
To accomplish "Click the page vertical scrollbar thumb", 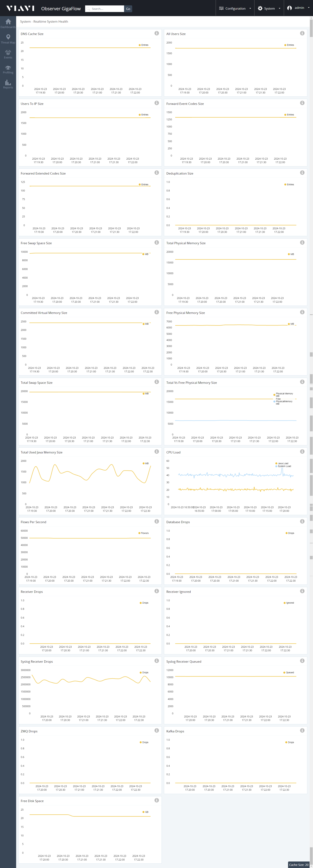I will [311, 29].
